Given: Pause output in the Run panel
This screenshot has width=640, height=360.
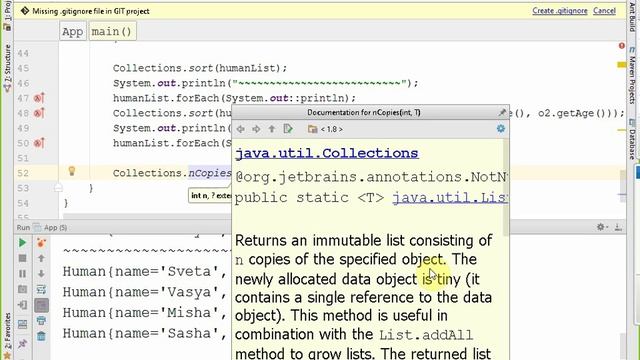Looking at the screenshot, I should [22, 274].
